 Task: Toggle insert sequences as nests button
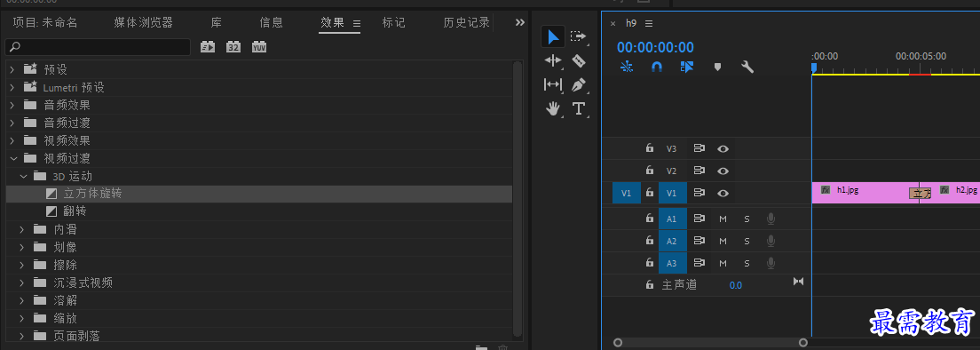point(626,67)
